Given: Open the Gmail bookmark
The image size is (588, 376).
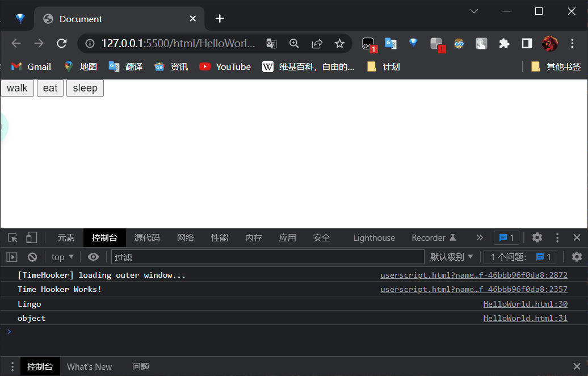Looking at the screenshot, I should coord(31,67).
